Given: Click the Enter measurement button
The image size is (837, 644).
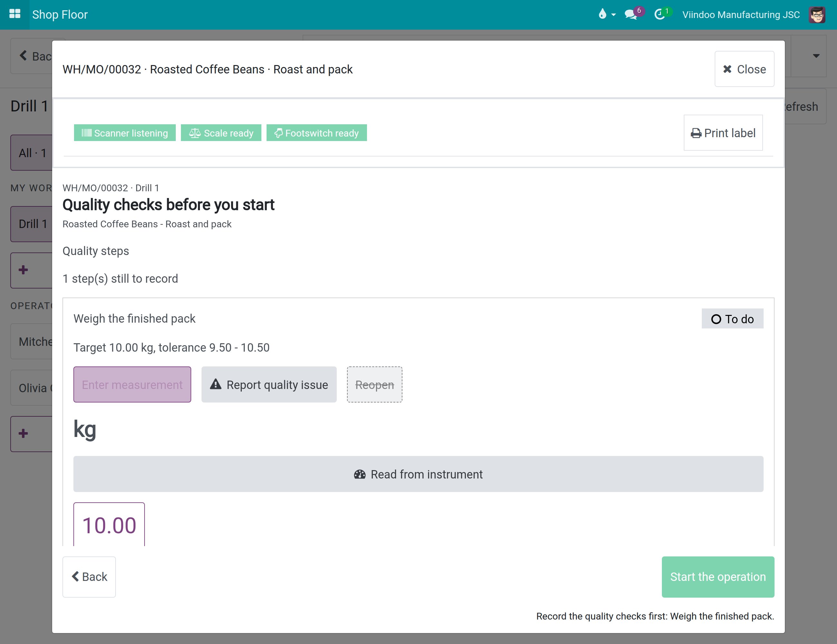Looking at the screenshot, I should pos(132,384).
